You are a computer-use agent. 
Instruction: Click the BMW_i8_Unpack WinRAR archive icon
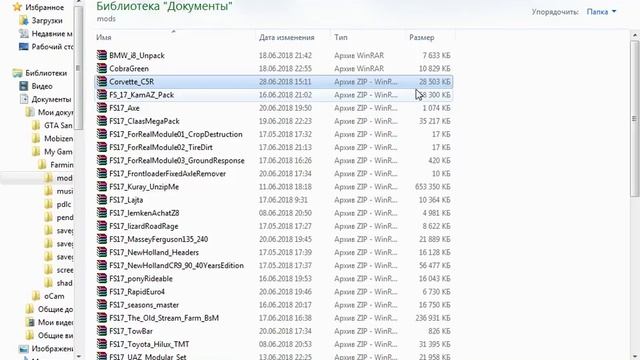[102, 55]
